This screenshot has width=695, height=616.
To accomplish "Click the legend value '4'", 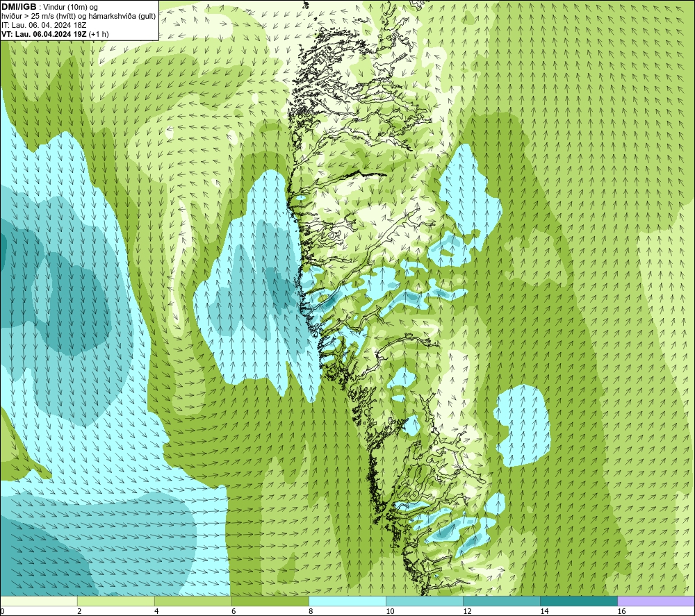I will (x=156, y=612).
